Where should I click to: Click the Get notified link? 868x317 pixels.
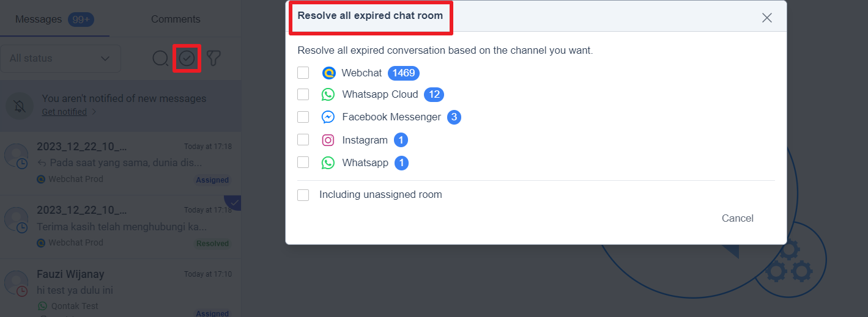[64, 112]
